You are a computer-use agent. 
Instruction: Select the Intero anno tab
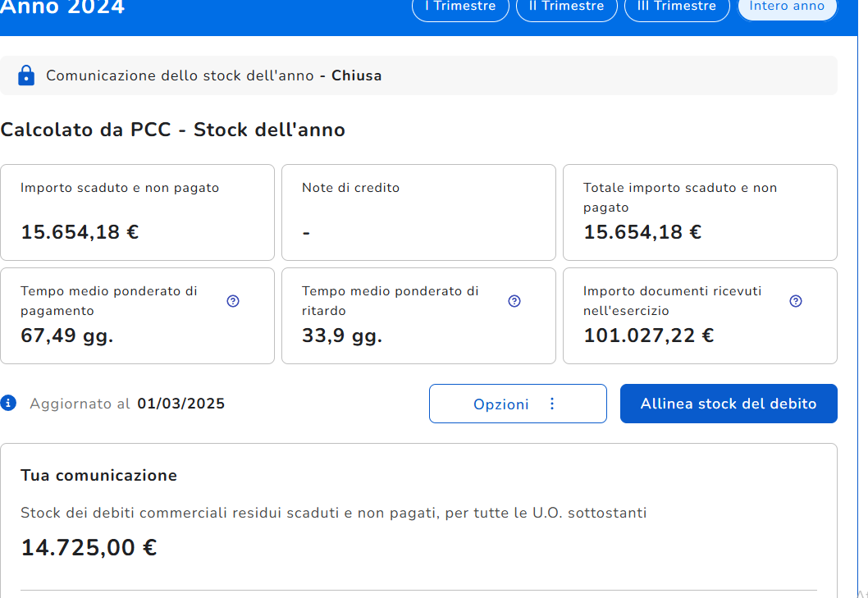point(786,7)
